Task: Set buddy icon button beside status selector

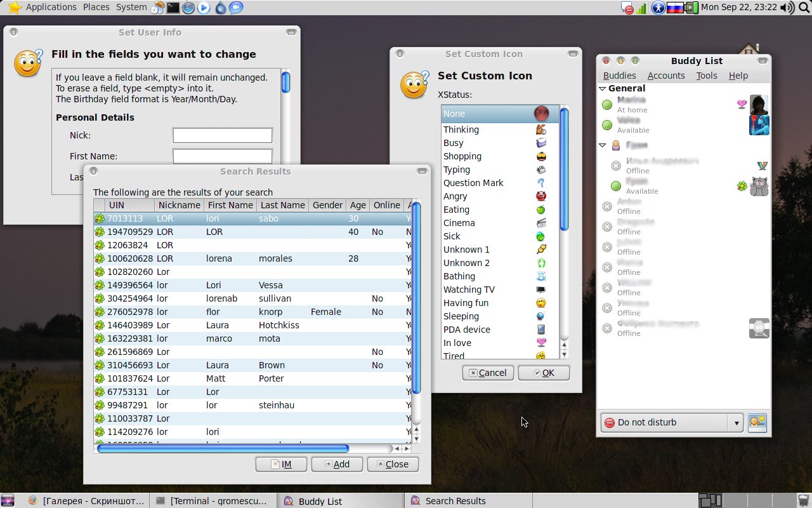Action: 757,422
